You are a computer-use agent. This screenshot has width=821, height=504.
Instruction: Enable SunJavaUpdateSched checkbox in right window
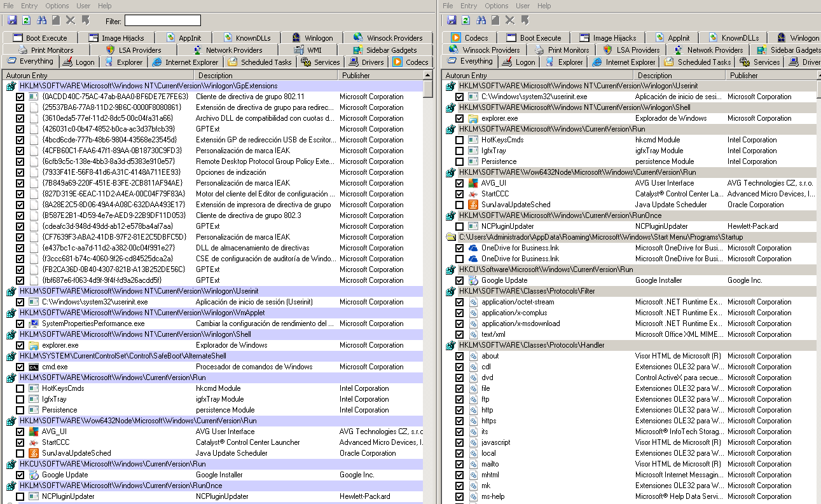pos(459,205)
